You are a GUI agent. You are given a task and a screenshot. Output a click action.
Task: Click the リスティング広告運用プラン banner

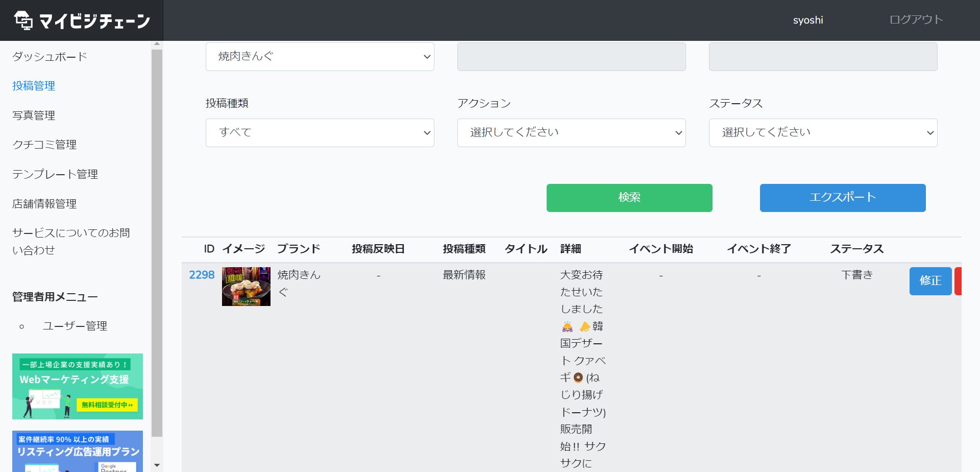pos(78,451)
